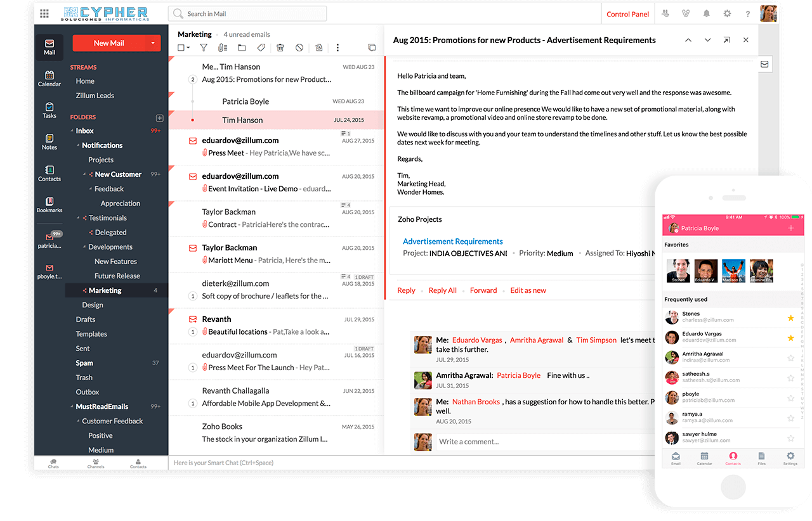The height and width of the screenshot is (521, 812).
Task: Click the mark-as-spam block icon
Action: 299,48
